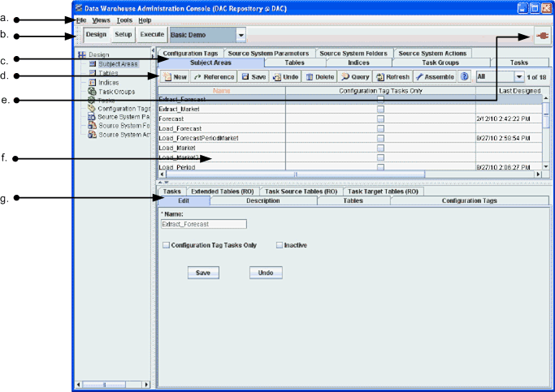This screenshot has height=392, width=555.
Task: Open the Basic Demo source system dropdown
Action: point(241,35)
